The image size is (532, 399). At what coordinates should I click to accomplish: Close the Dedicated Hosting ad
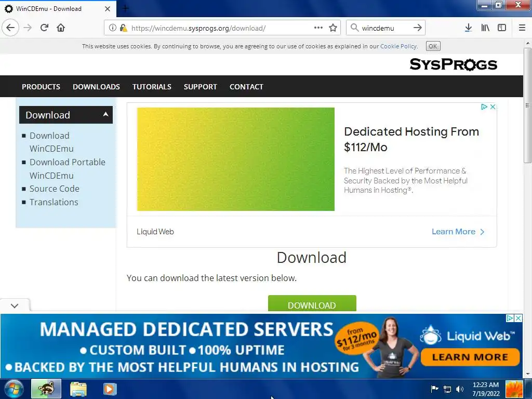point(493,107)
